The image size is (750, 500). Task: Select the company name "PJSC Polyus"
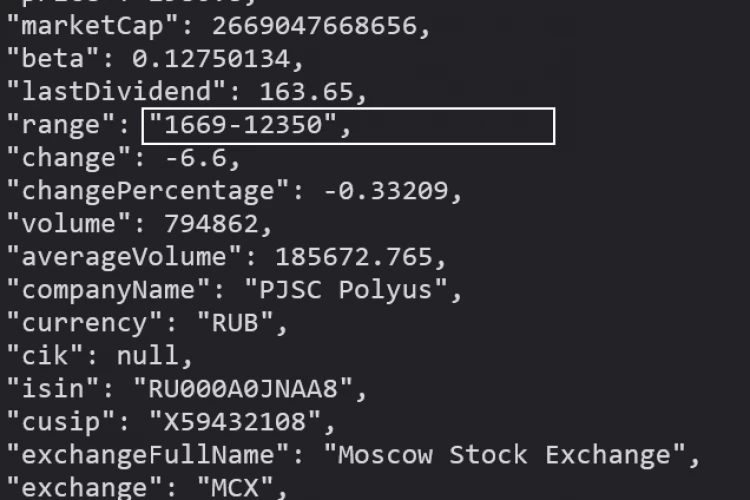pyautogui.click(x=345, y=290)
